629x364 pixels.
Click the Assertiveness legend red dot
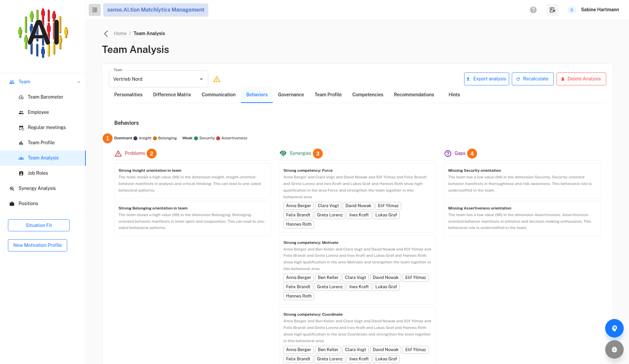coord(218,138)
